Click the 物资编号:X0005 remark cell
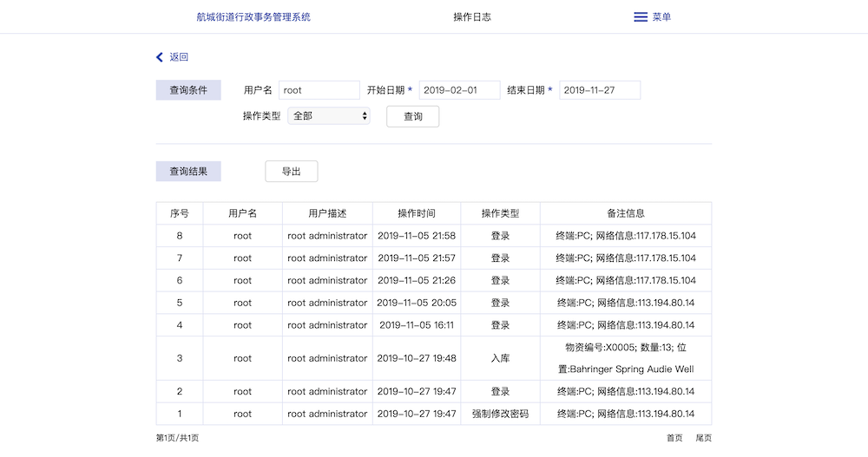The width and height of the screenshot is (868, 457). point(626,358)
